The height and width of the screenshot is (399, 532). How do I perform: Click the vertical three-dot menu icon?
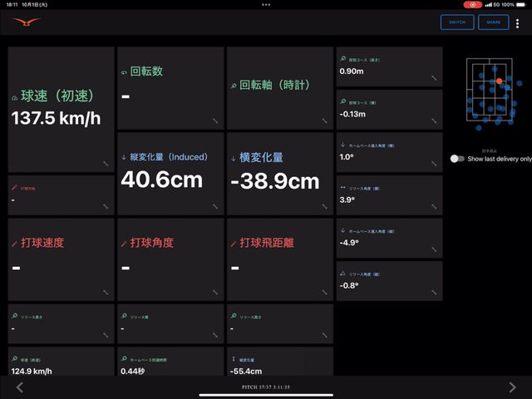517,22
